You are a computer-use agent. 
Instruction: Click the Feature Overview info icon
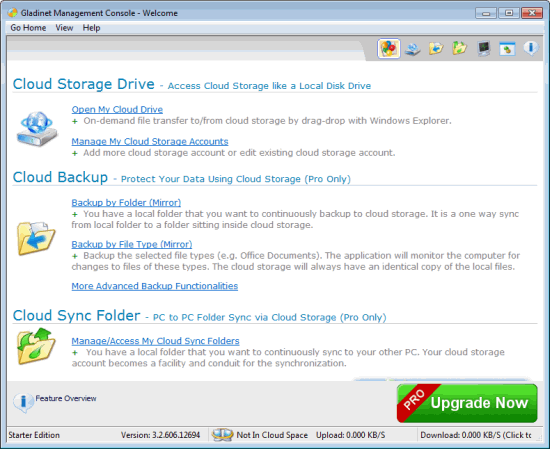click(23, 402)
